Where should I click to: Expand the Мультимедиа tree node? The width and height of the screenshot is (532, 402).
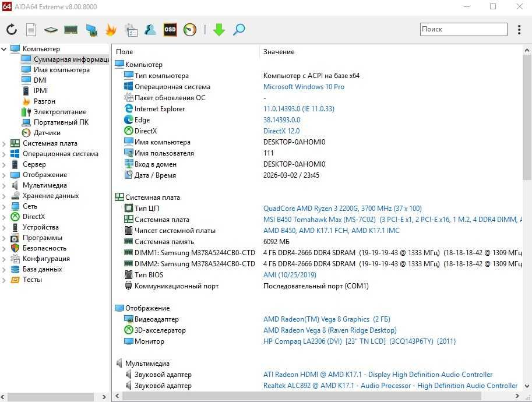[x=4, y=186]
